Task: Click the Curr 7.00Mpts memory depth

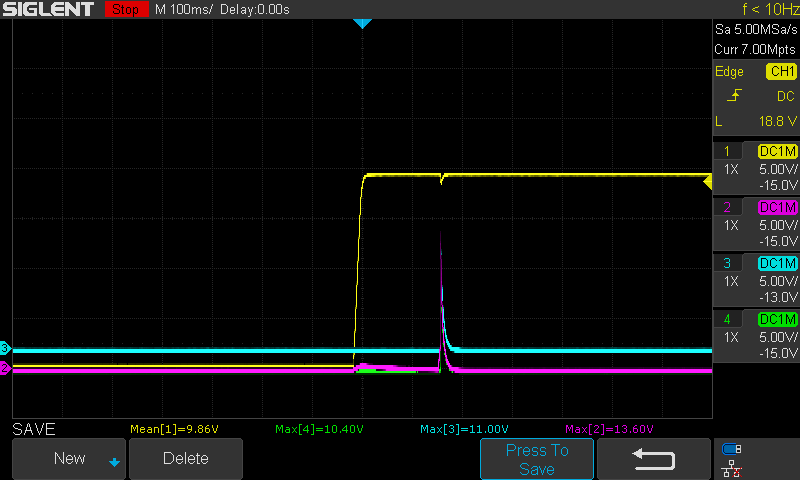Action: pos(755,49)
